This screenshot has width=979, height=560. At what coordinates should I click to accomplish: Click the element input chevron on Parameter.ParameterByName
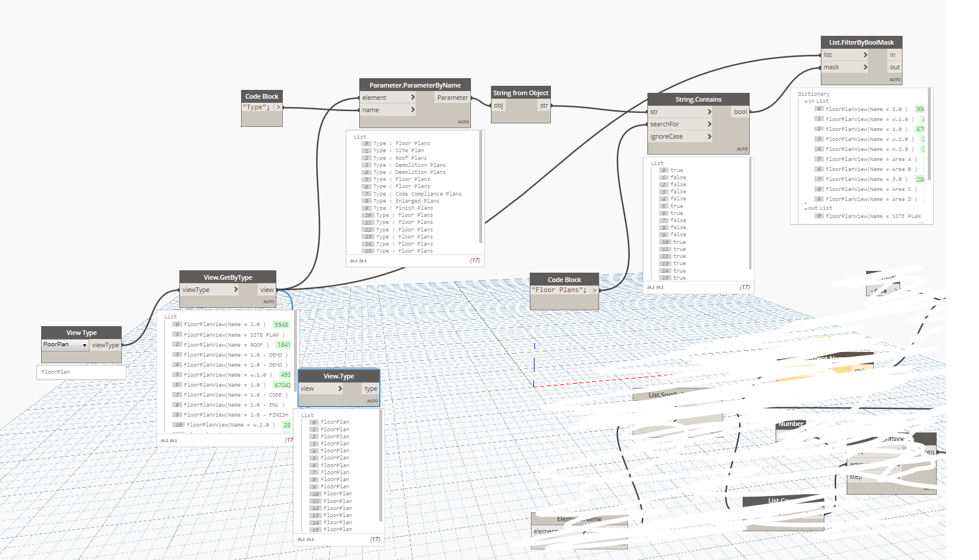(413, 97)
